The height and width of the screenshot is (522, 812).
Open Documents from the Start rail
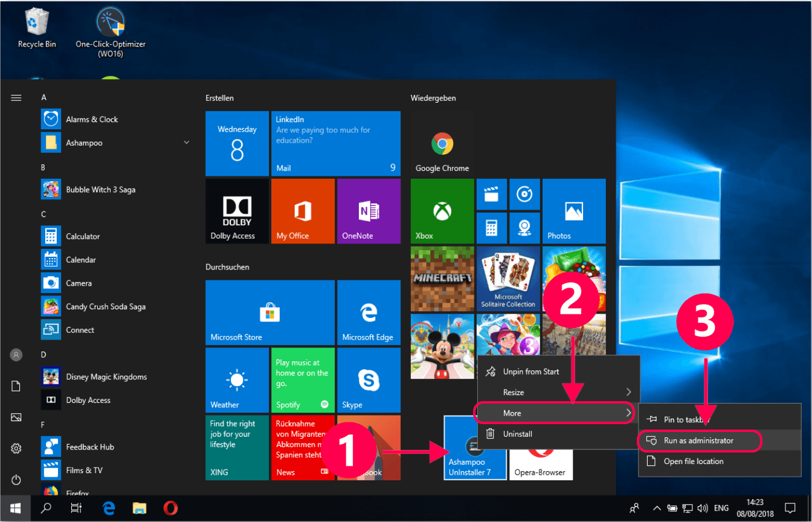click(x=16, y=386)
